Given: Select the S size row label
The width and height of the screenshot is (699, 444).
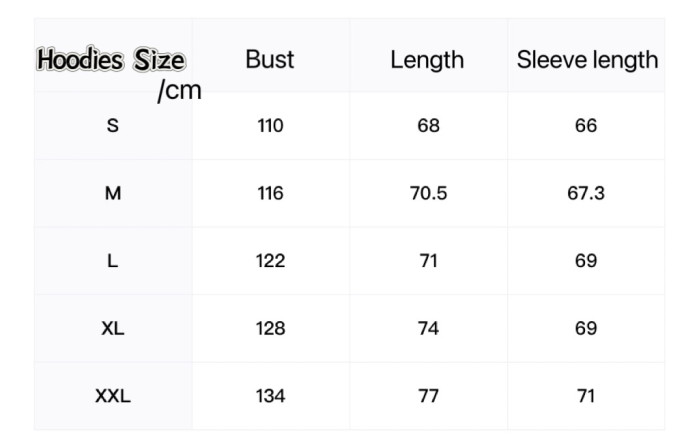Looking at the screenshot, I should tap(112, 126).
